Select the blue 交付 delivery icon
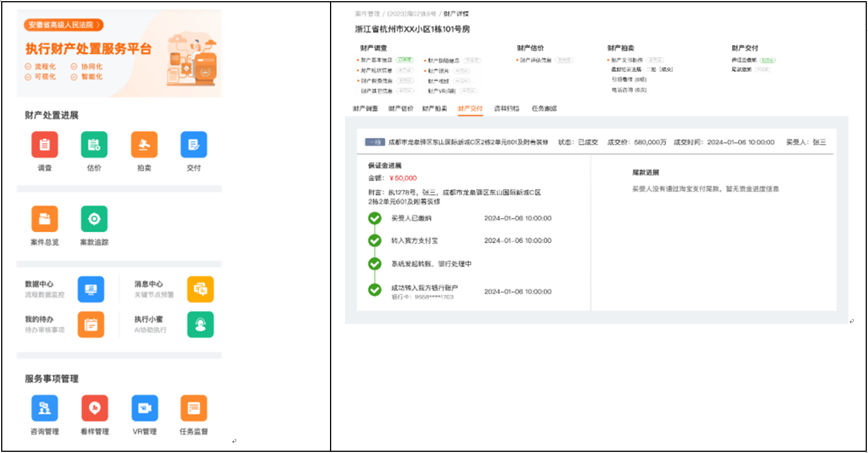868x453 pixels. [x=194, y=145]
